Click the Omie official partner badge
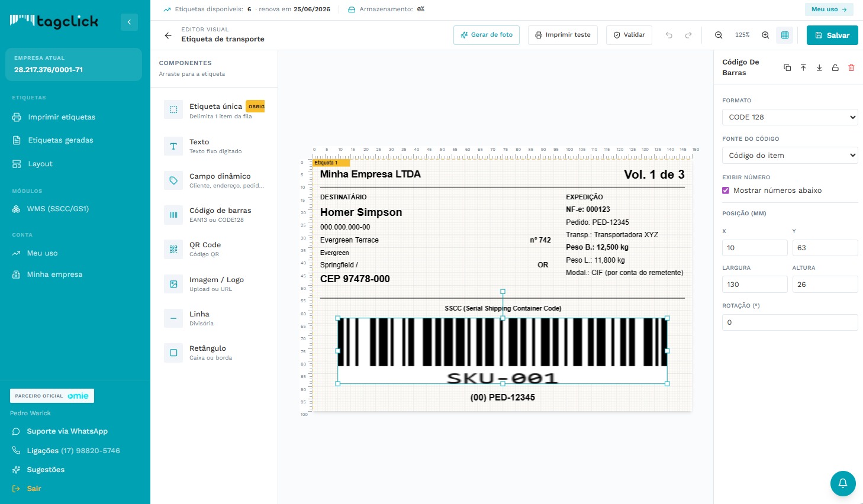This screenshot has height=504, width=863. coord(52,396)
